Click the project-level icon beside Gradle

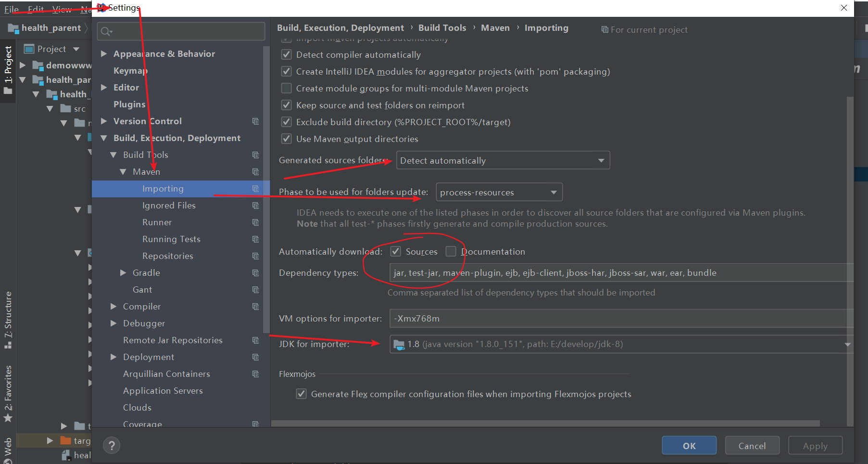[x=255, y=273]
